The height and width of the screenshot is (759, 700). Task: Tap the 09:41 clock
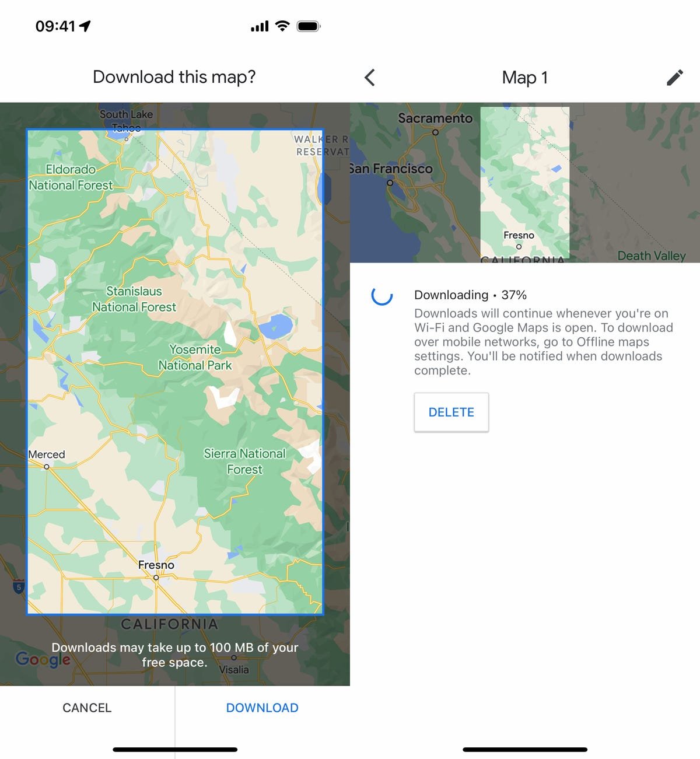[55, 26]
